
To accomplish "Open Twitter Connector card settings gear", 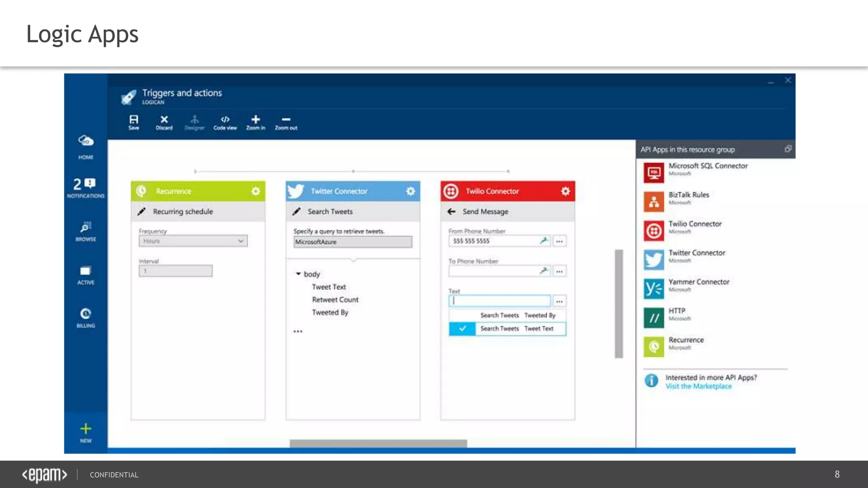I will coord(410,191).
